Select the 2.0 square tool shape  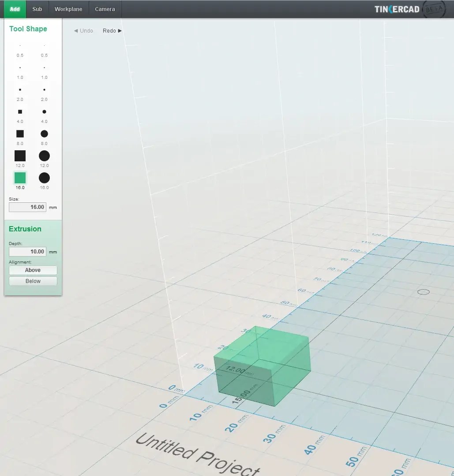(20, 89)
